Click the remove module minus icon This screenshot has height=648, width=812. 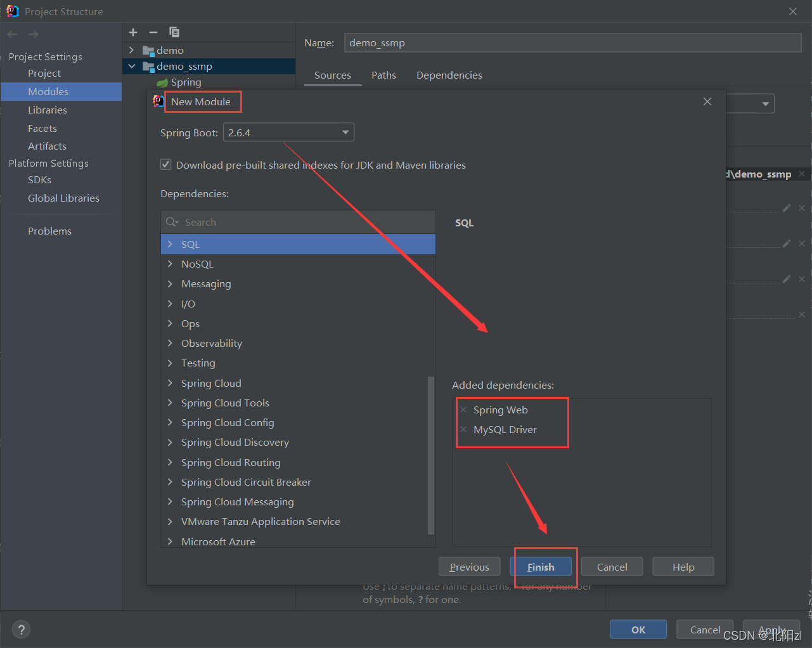pos(153,32)
